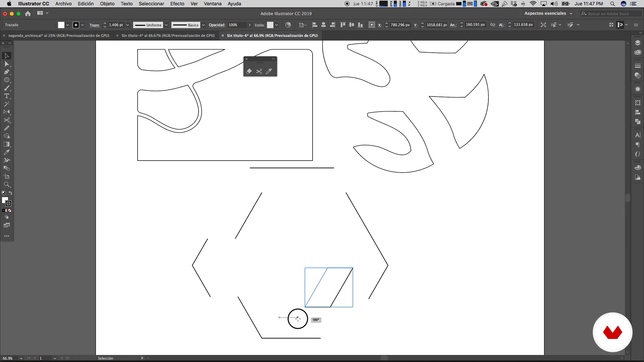This screenshot has width=644, height=362.
Task: Open the fill color dropdown arrow
Action: [68, 25]
